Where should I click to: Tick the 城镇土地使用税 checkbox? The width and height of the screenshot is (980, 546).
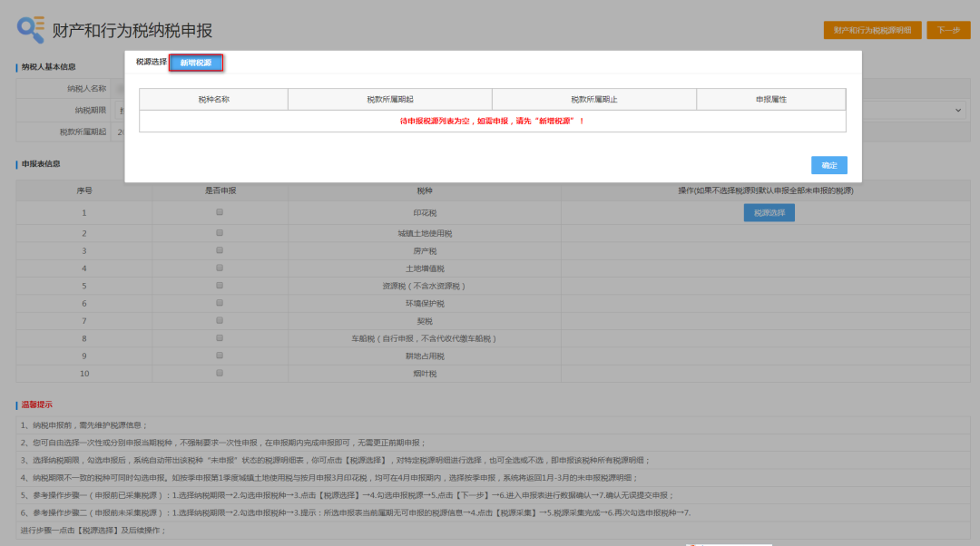(220, 233)
